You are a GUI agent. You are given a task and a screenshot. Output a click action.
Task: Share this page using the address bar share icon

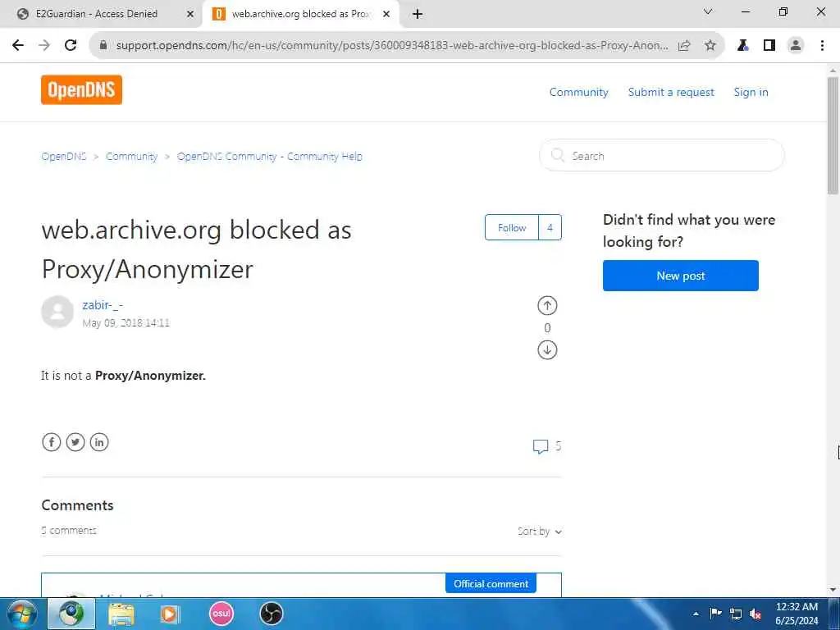[684, 46]
